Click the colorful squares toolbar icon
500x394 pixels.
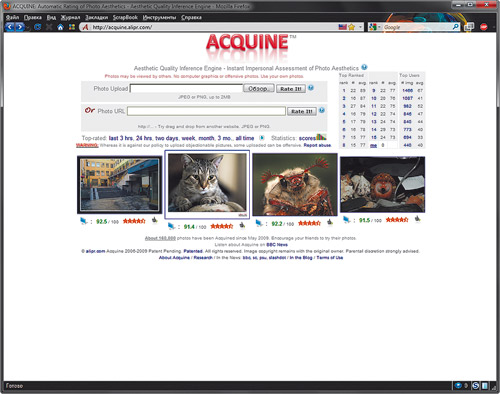coord(72,27)
